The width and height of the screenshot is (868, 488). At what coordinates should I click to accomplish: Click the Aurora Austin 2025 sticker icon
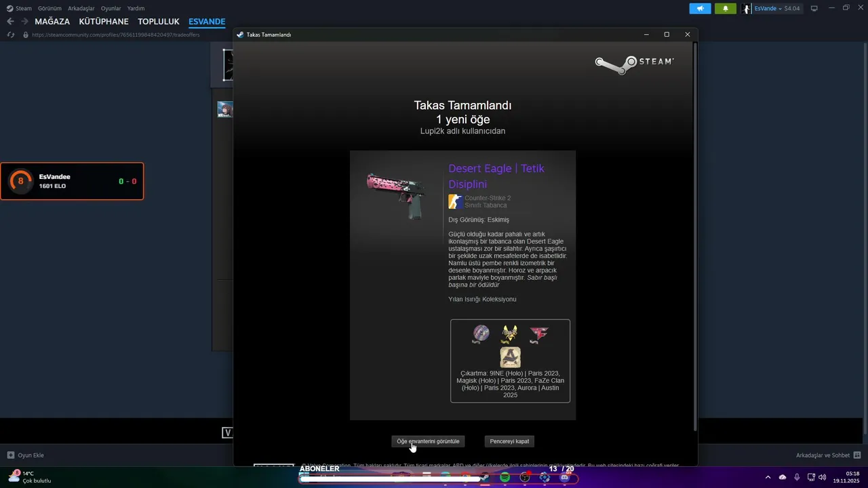(510, 357)
